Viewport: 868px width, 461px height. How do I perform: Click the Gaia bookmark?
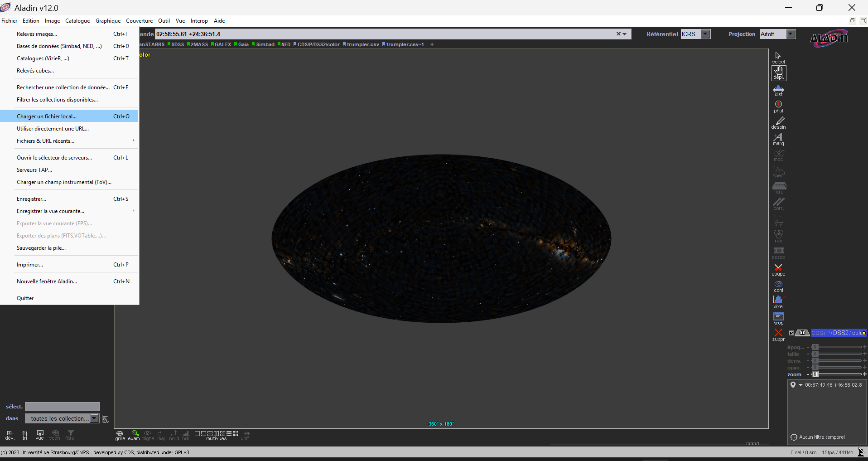[241, 44]
